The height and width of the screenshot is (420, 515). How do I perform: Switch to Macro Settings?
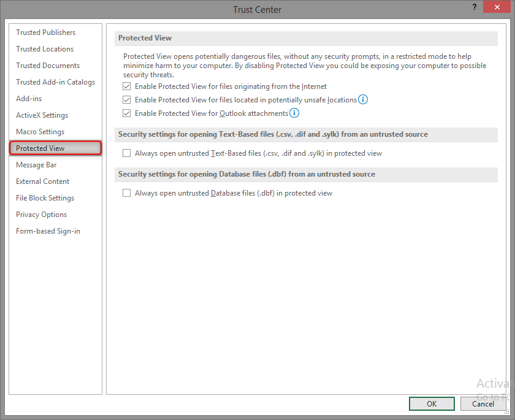[40, 132]
